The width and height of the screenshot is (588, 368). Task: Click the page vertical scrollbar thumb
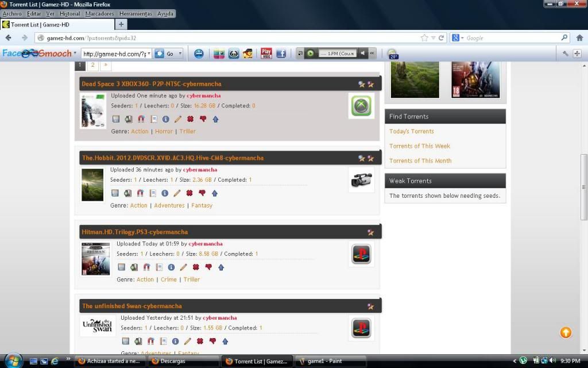584,187
